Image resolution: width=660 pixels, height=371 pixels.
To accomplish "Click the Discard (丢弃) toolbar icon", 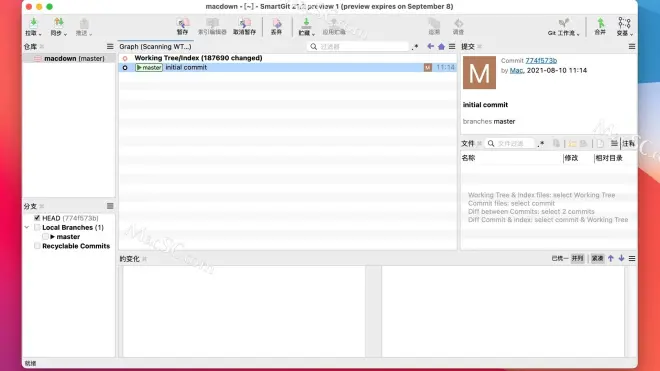I will click(277, 26).
